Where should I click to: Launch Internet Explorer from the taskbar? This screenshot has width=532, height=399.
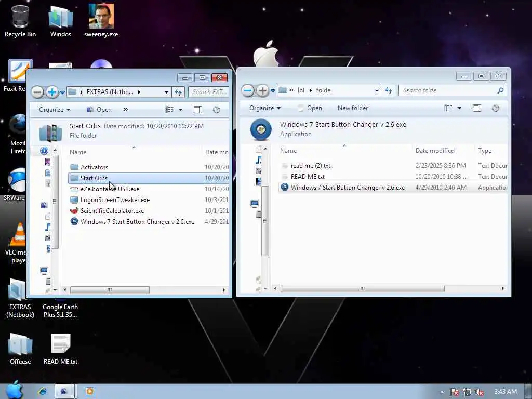43,391
